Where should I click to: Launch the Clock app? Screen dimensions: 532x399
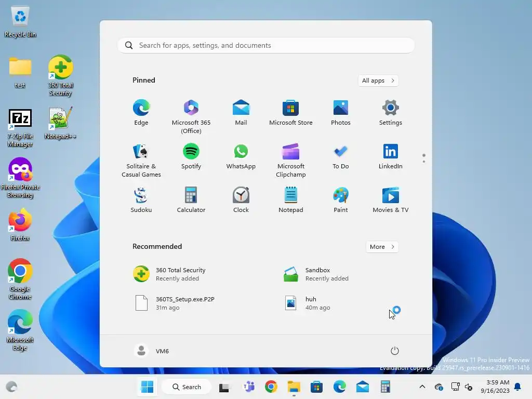click(241, 200)
